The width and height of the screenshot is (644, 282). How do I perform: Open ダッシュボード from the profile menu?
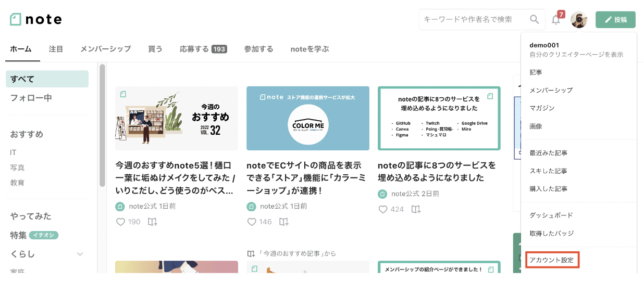point(551,215)
